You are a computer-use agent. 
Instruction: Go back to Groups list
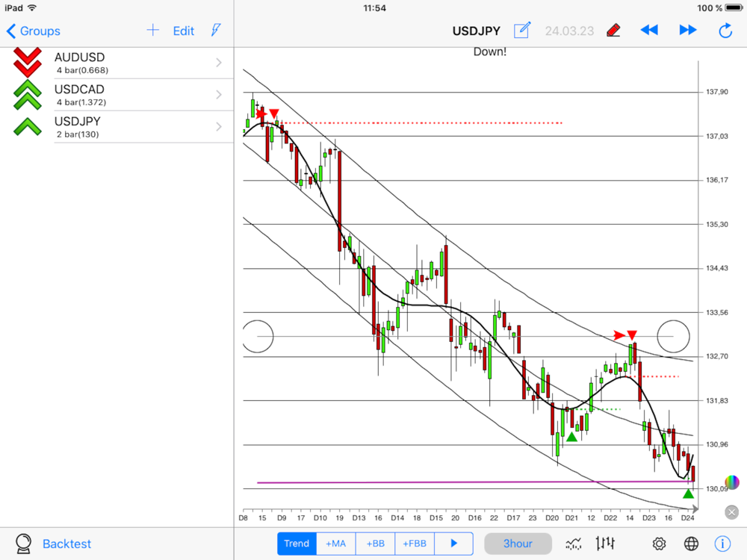click(34, 31)
